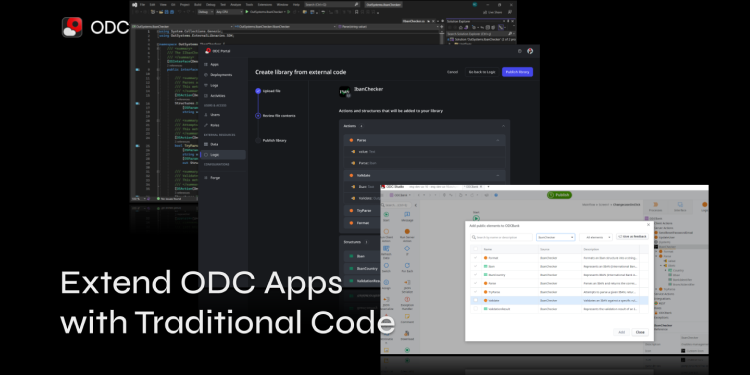Click the search by name or description field
This screenshot has width=750, height=375.
click(501, 237)
